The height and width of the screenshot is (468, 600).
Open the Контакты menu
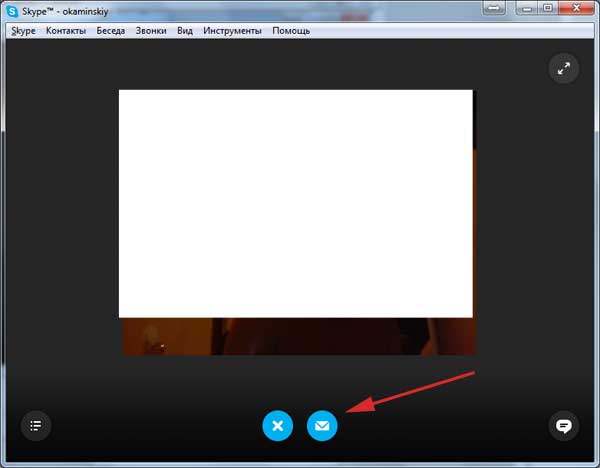point(66,31)
